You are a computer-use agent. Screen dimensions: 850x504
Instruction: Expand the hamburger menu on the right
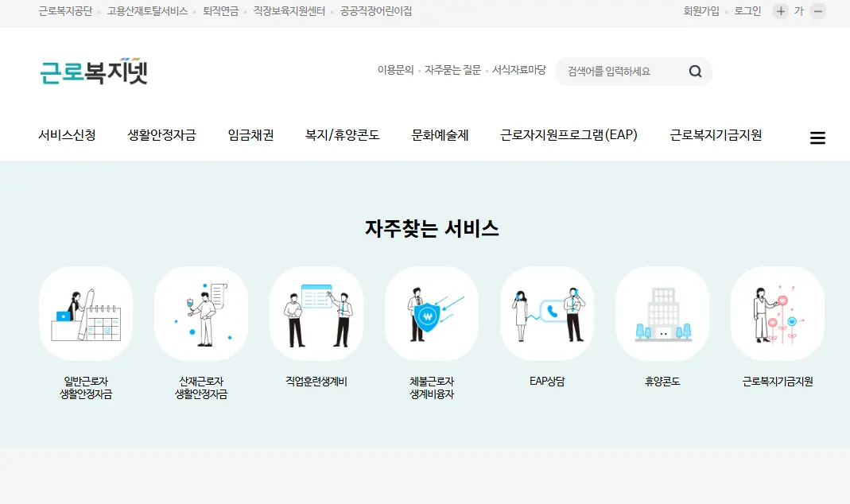817,137
